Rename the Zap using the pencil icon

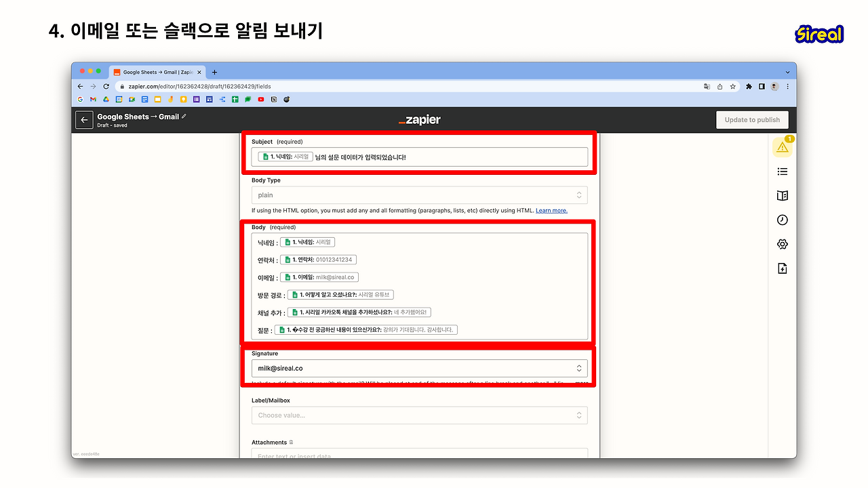184,117
